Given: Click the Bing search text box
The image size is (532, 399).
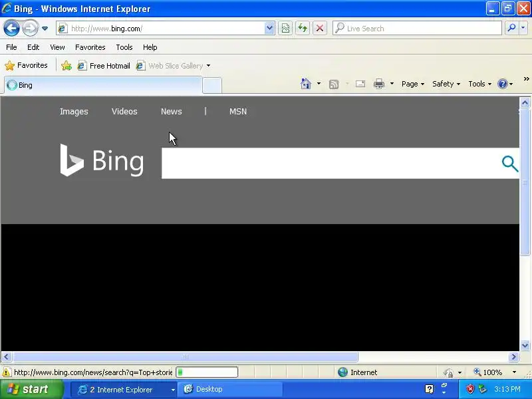Looking at the screenshot, I should point(329,163).
